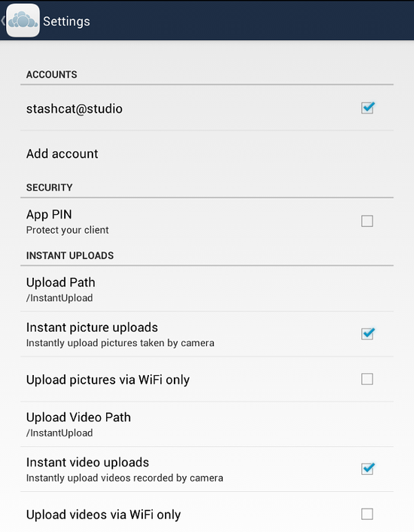Open Add account
Viewport: 414px width, 532px height.
coord(207,154)
